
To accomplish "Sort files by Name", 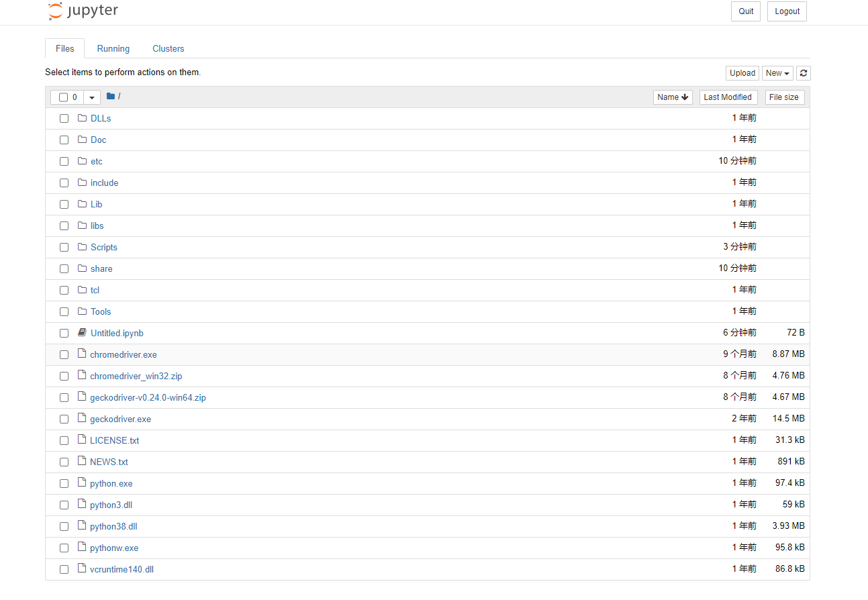I will coord(673,97).
